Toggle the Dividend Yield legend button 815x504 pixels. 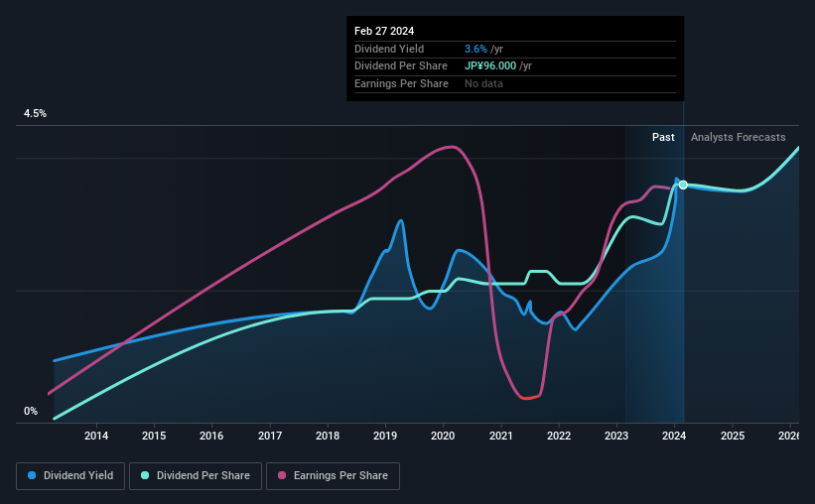click(70, 475)
